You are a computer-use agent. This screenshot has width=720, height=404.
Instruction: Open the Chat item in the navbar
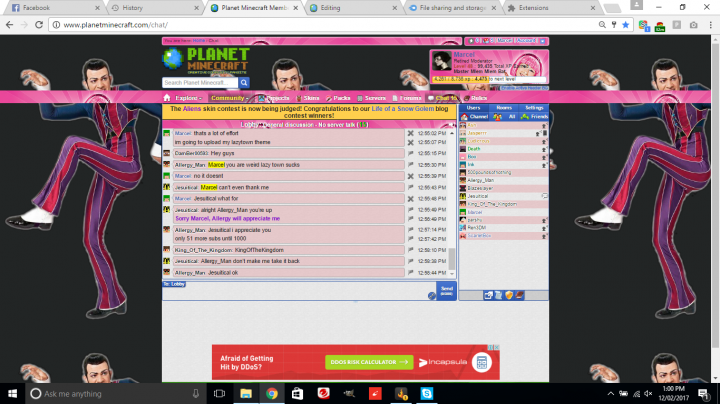pos(443,98)
